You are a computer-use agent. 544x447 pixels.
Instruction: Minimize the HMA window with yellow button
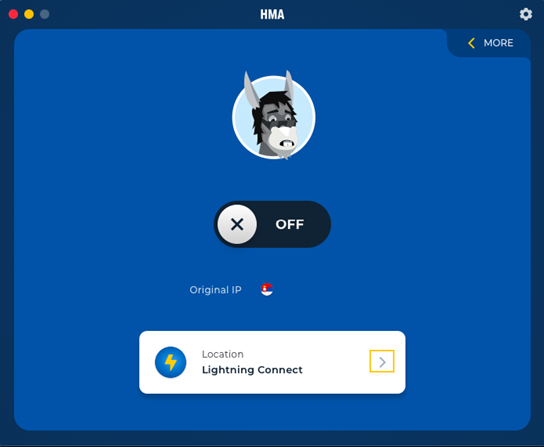(x=29, y=14)
